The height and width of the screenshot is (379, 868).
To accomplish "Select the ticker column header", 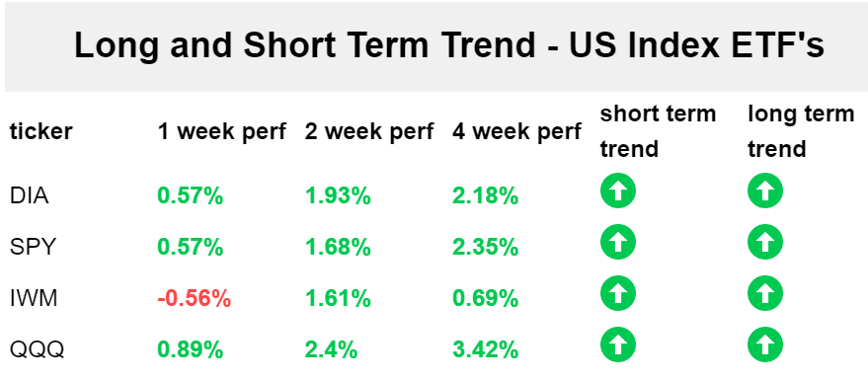I will point(40,131).
